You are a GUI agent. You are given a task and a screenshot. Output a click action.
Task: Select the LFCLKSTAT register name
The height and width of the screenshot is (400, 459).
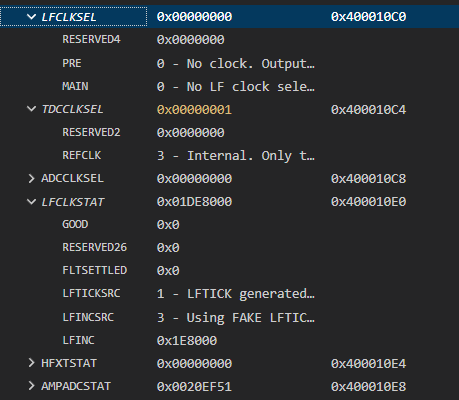pyautogui.click(x=73, y=202)
